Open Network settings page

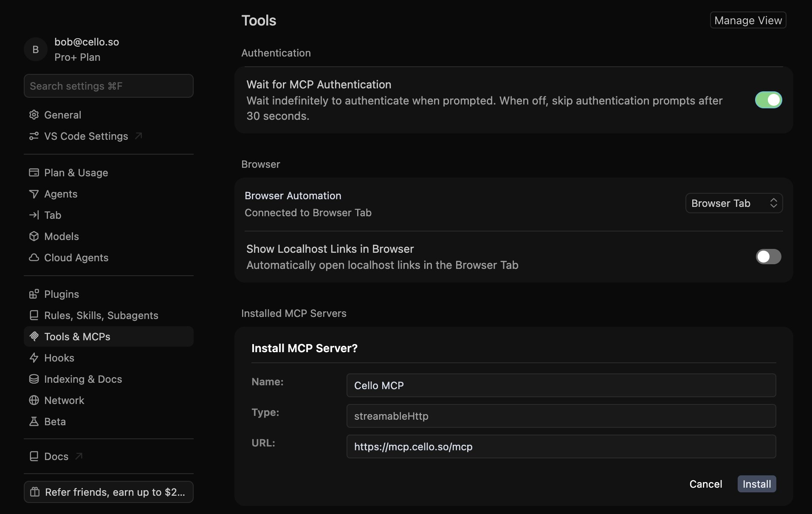pos(109,400)
